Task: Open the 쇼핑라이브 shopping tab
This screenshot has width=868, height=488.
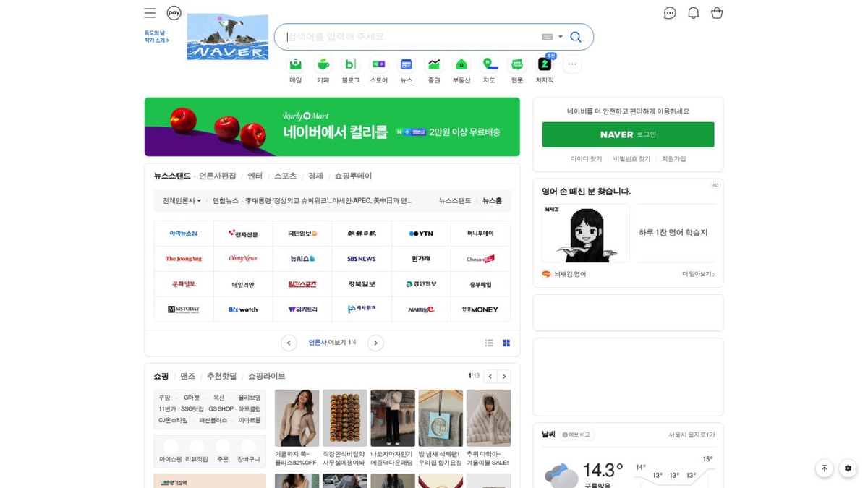Action: pyautogui.click(x=265, y=376)
